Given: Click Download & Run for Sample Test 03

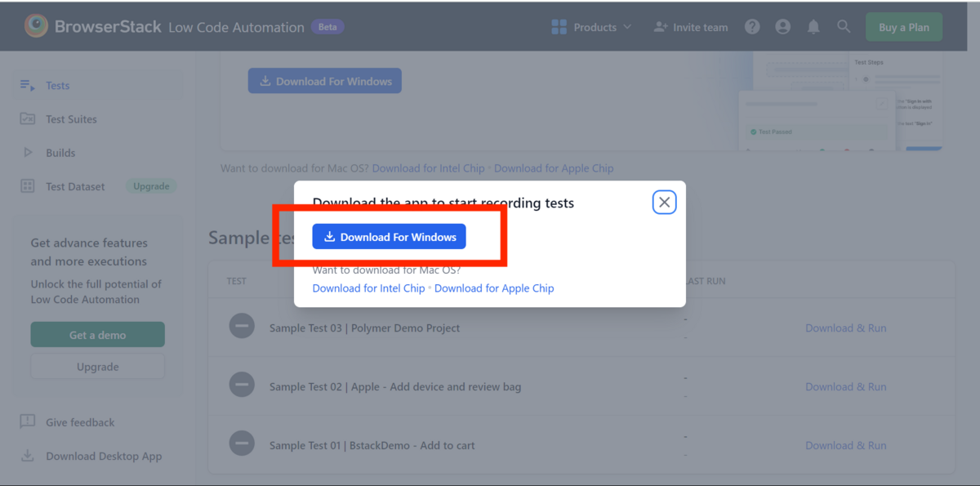Looking at the screenshot, I should (x=846, y=328).
